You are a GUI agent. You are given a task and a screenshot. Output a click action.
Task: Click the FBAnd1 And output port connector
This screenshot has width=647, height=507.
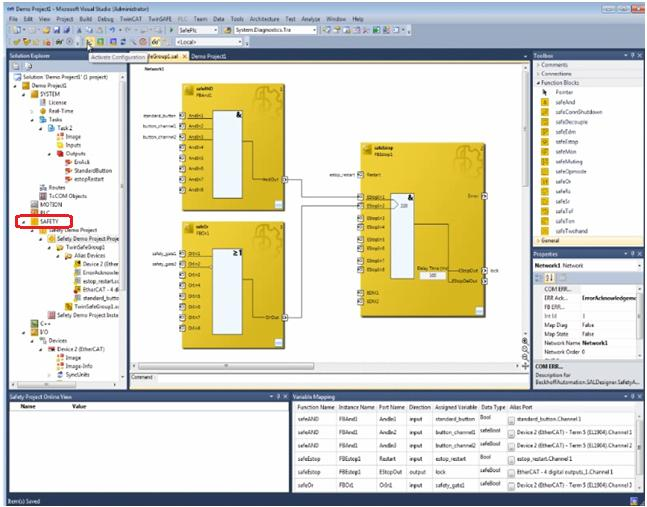tap(284, 179)
